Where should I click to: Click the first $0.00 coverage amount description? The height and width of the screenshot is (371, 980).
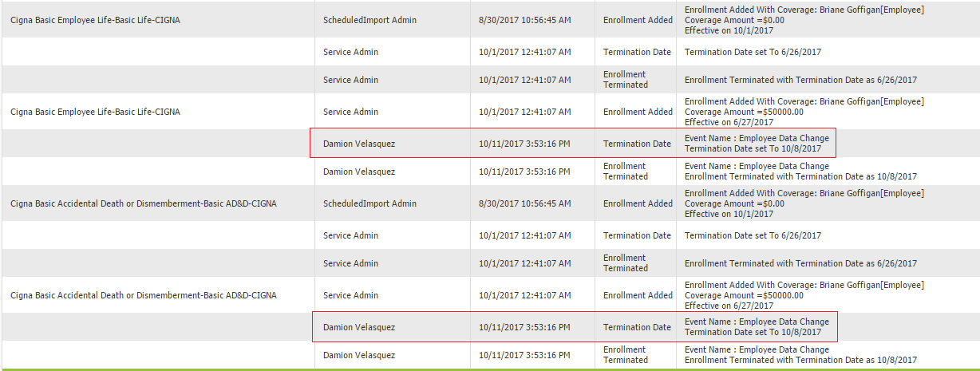804,20
